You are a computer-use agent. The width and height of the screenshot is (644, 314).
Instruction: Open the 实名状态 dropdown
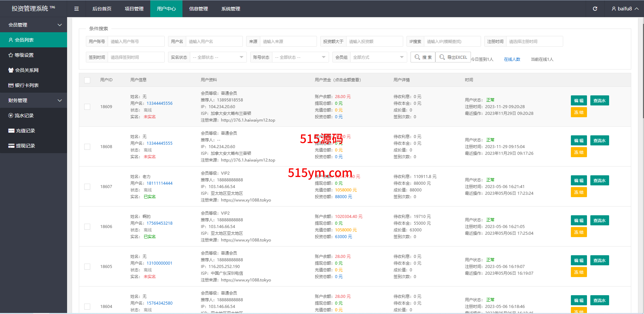(218, 57)
